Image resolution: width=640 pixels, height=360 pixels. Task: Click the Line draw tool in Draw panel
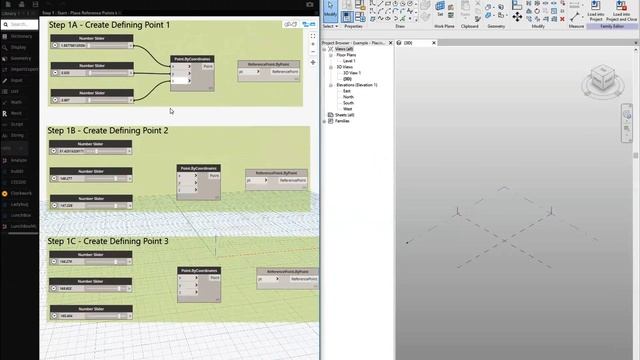[x=380, y=3]
